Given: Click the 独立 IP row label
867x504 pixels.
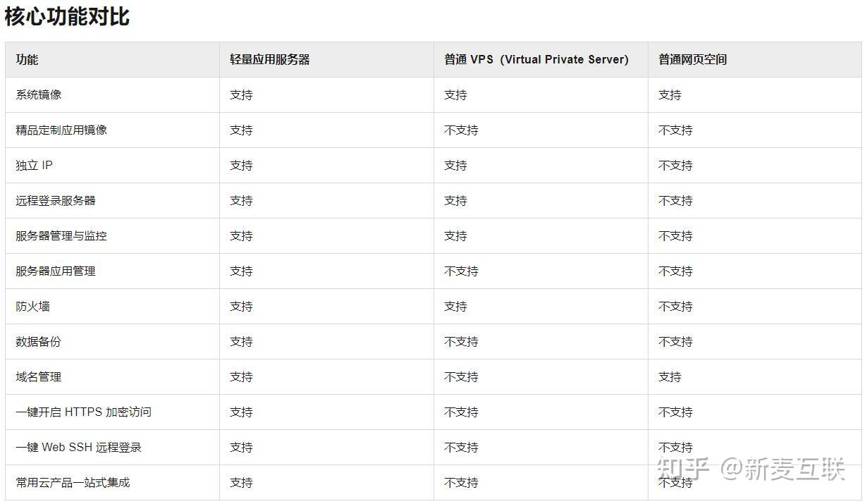Looking at the screenshot, I should [34, 166].
